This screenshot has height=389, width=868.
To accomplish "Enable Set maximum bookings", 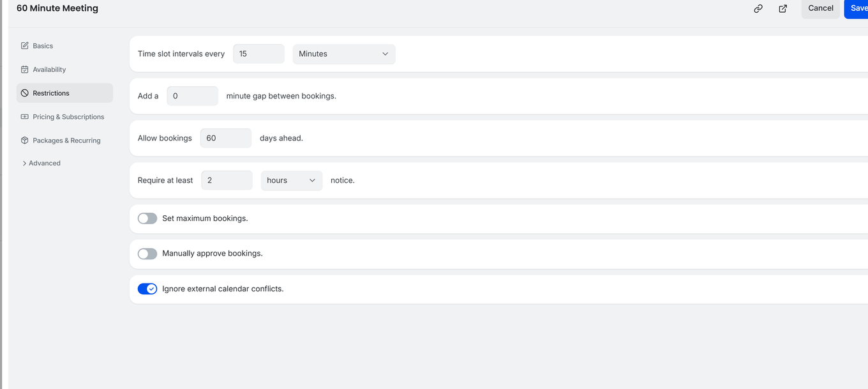I will point(147,218).
